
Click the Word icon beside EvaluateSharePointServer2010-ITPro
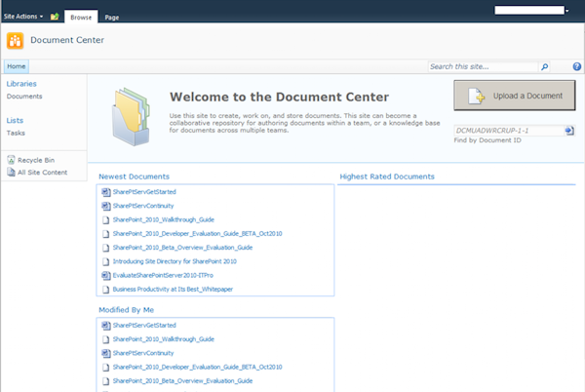106,275
